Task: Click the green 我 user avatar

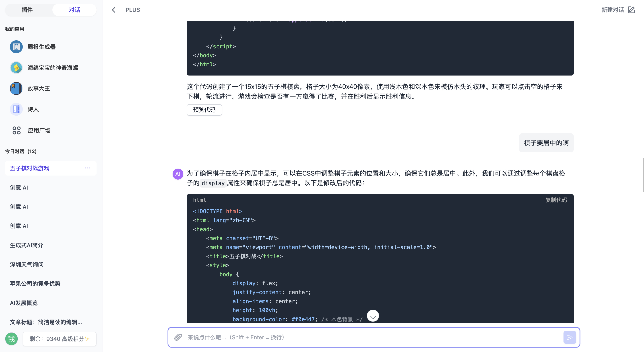Action: 12,339
